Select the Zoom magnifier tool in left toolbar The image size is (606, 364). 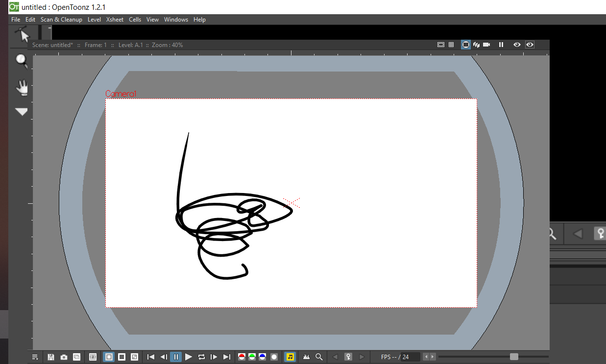pos(22,60)
